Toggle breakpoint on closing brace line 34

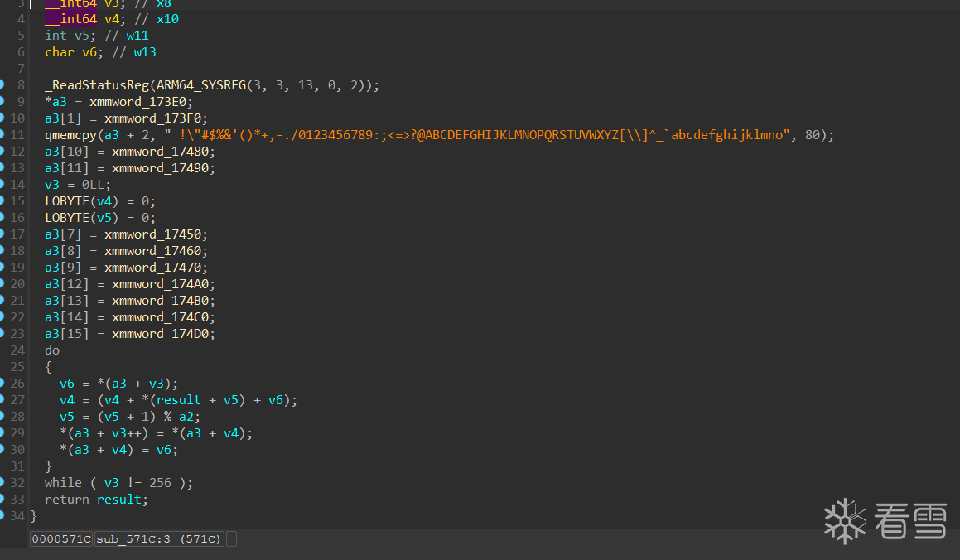2,515
